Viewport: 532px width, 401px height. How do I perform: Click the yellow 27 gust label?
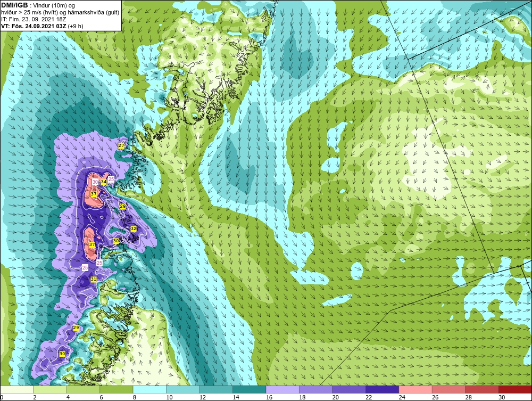(x=121, y=146)
